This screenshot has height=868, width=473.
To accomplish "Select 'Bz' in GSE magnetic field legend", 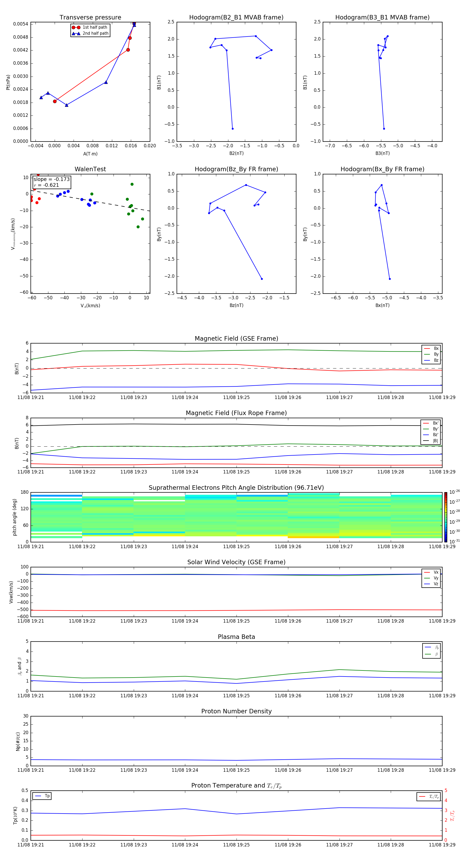I will tap(431, 360).
